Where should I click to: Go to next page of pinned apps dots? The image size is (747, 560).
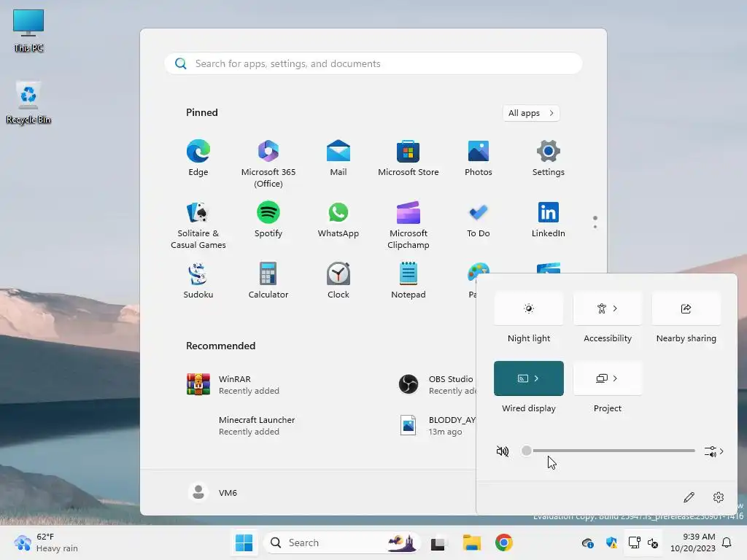coord(595,227)
